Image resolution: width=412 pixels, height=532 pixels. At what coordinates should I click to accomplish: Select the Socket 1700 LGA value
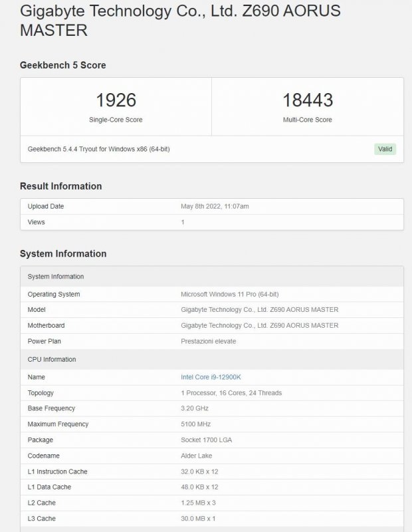206,440
